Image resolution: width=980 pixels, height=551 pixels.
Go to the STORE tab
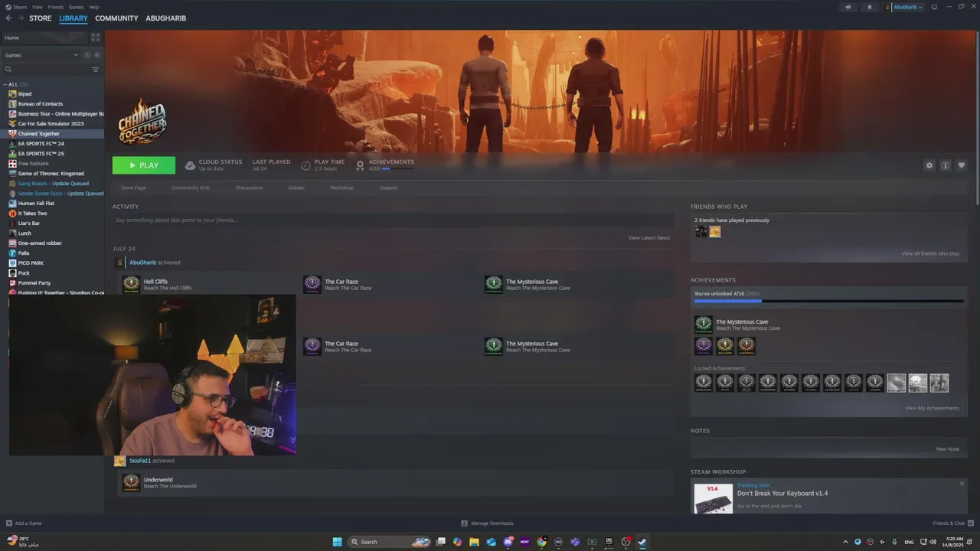point(41,18)
